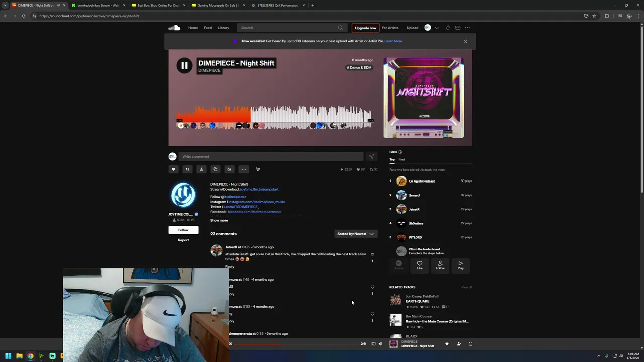Viewport: 644px width, 362px height.
Task: Copy the track link with the copy icon
Action: 215,169
